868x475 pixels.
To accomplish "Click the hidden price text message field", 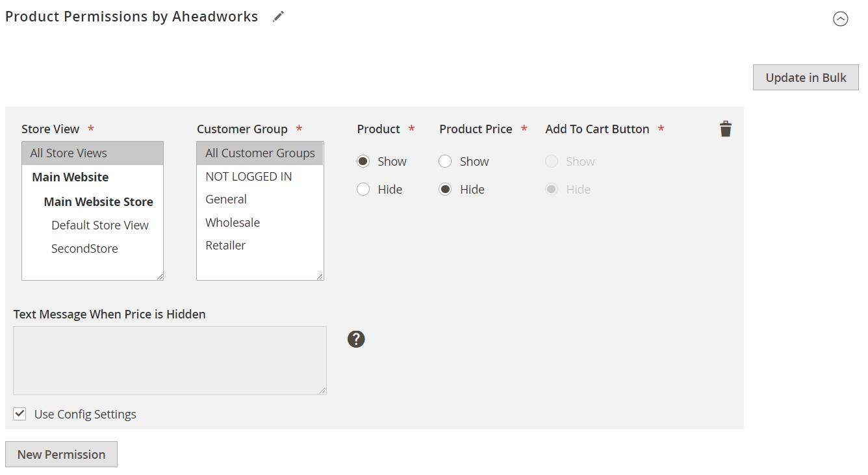I will pyautogui.click(x=170, y=361).
